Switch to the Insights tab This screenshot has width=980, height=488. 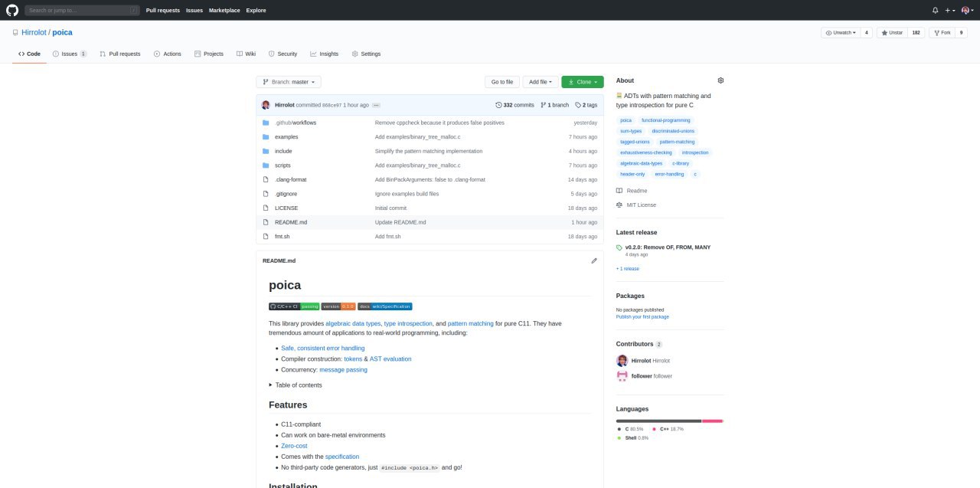click(324, 54)
